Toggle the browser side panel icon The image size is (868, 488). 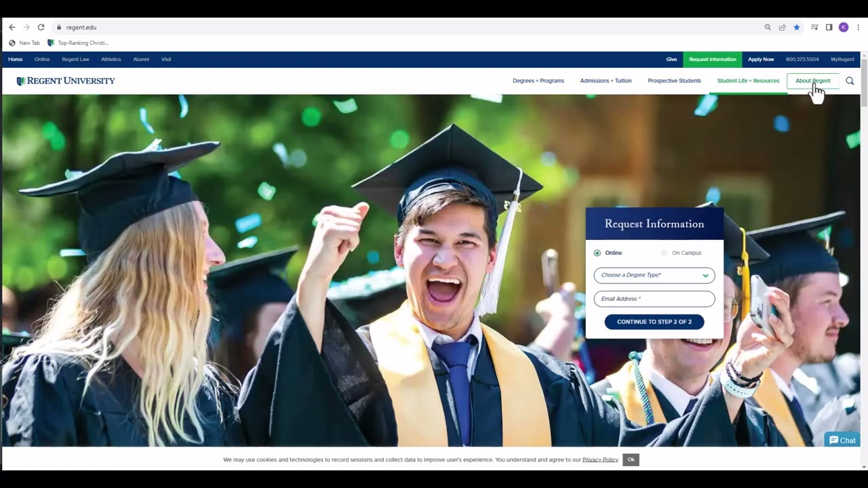(829, 27)
